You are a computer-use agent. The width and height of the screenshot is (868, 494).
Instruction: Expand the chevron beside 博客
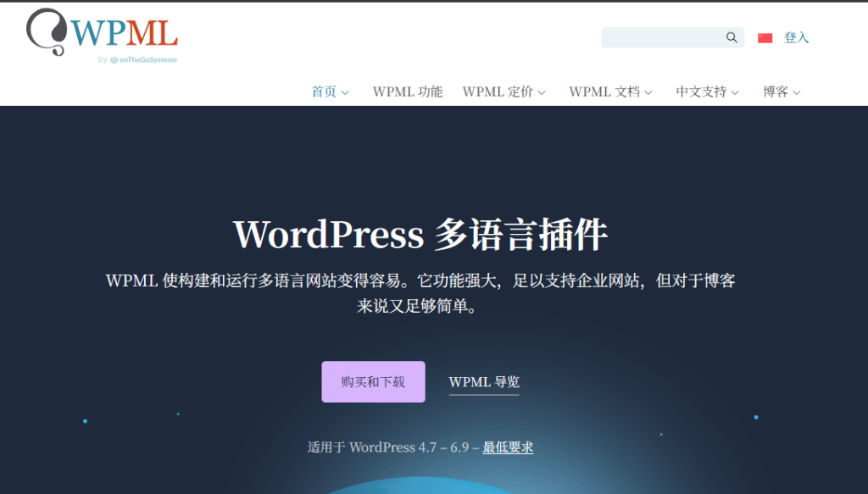(797, 92)
